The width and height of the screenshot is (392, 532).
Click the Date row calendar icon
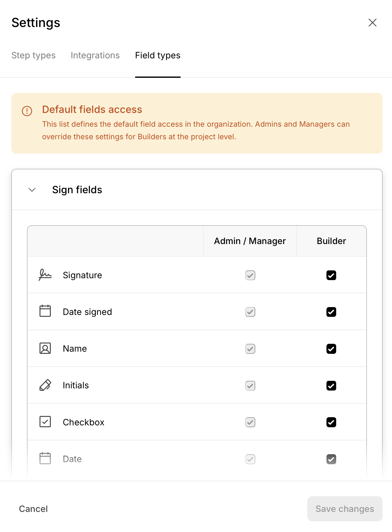(x=45, y=459)
